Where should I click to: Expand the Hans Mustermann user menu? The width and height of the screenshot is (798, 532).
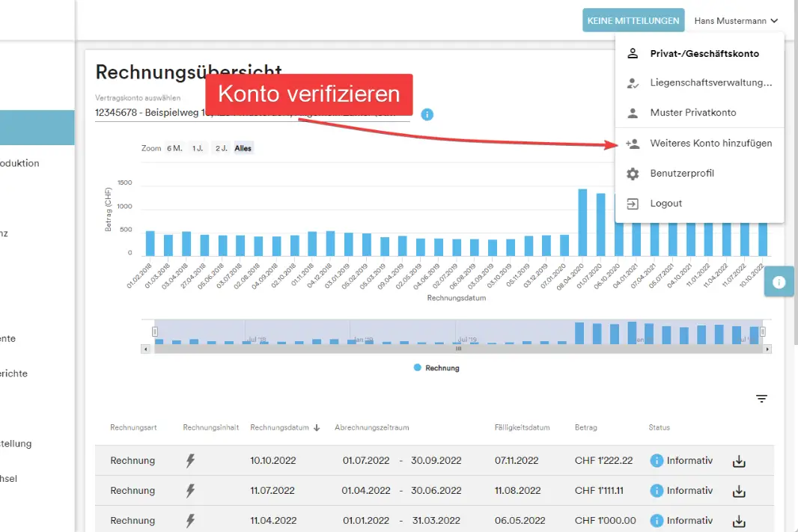(736, 21)
